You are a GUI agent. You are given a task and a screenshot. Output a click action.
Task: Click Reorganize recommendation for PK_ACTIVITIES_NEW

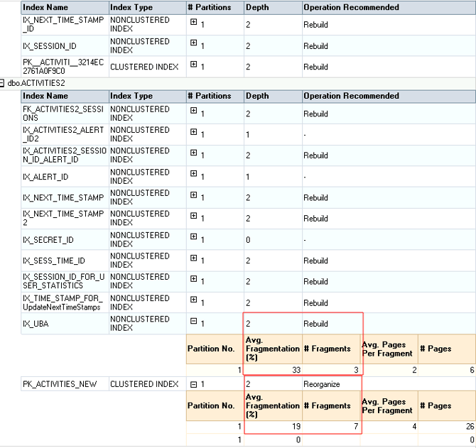322,384
